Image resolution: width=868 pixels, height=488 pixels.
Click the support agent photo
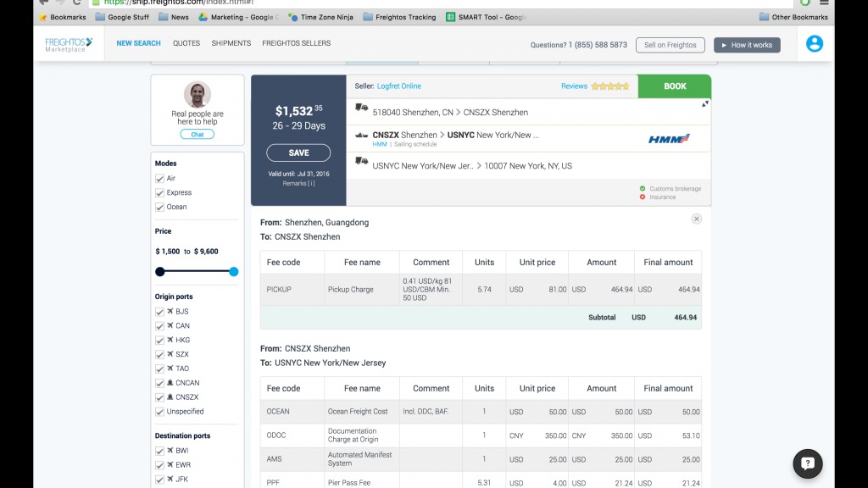[x=198, y=94]
